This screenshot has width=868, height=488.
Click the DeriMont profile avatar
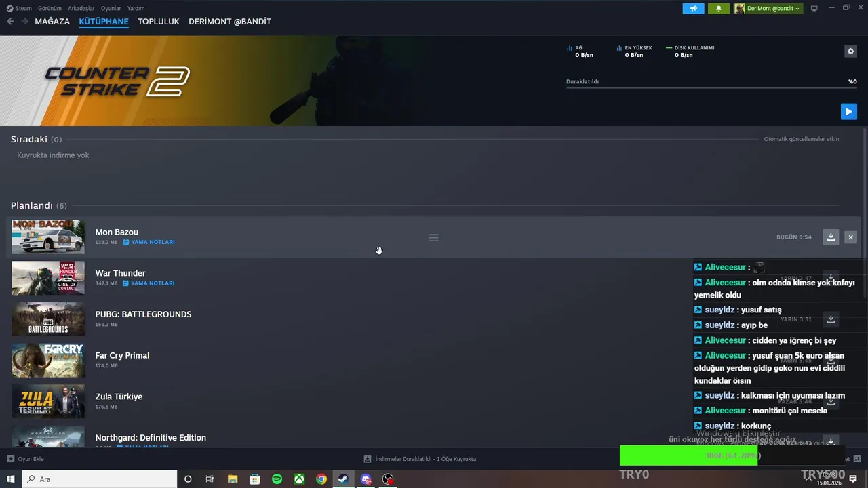point(739,8)
